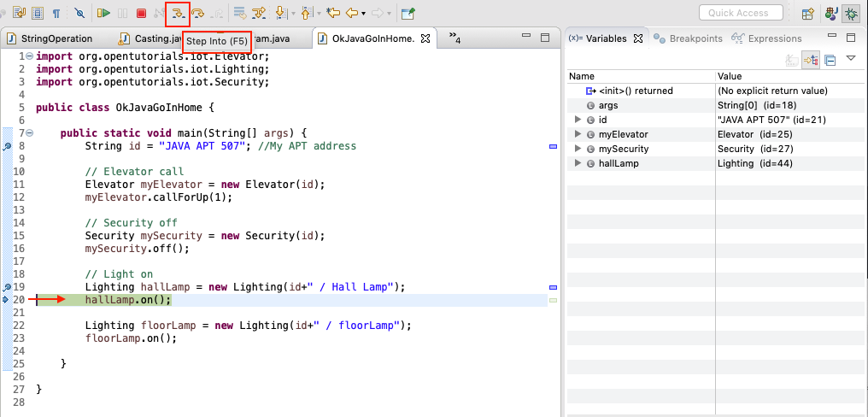This screenshot has height=417, width=868.
Task: Switch to the Expressions tab
Action: 766,38
